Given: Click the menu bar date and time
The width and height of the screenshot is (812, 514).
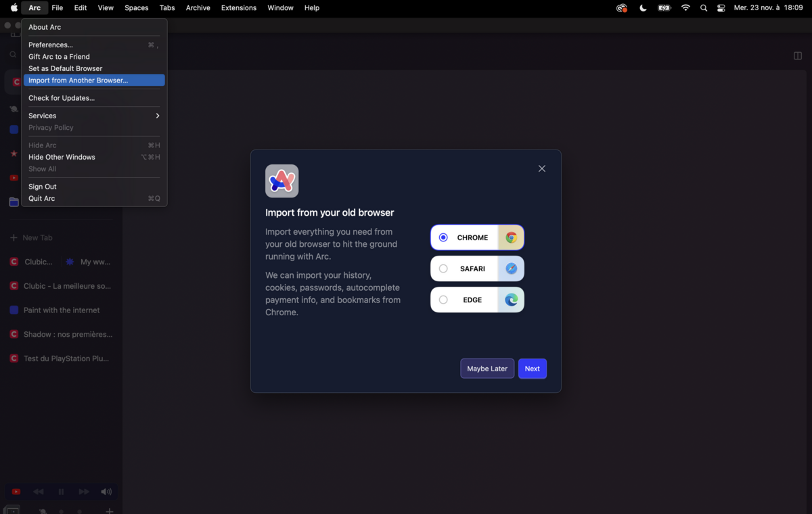Looking at the screenshot, I should 768,8.
